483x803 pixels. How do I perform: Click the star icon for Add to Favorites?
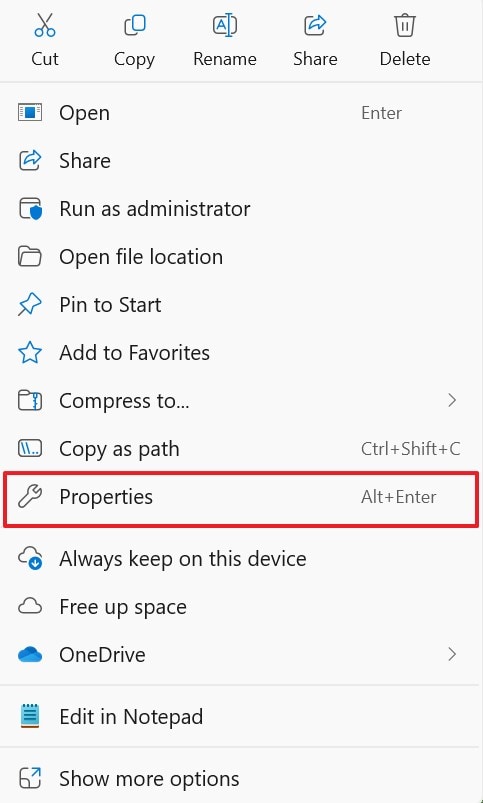pos(30,353)
